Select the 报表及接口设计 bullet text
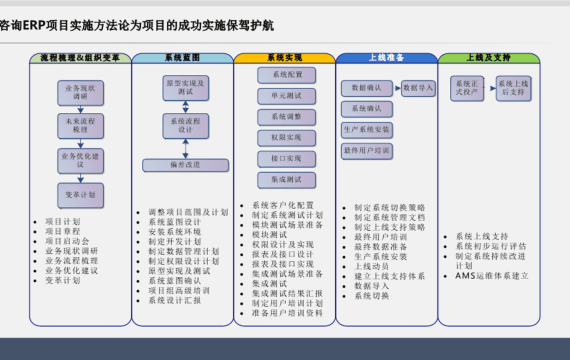 pyautogui.click(x=282, y=254)
